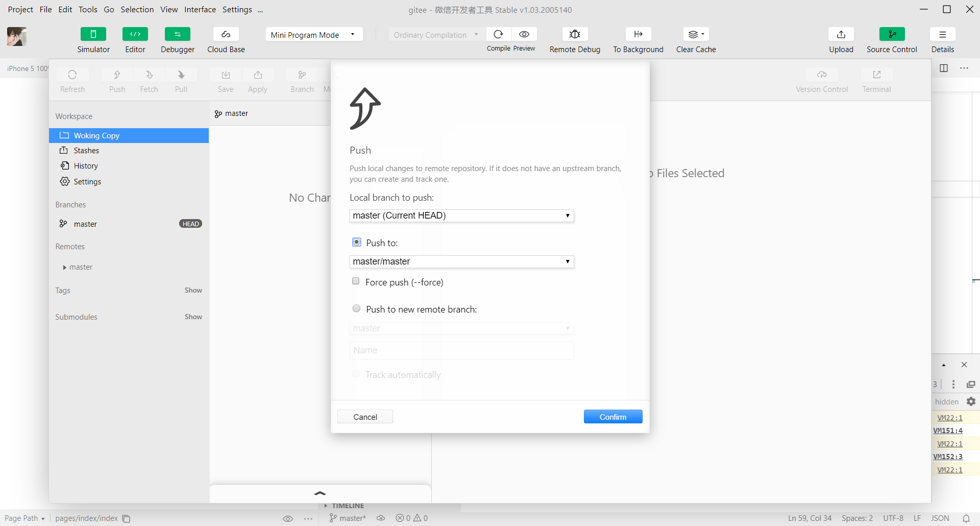Open the Tools menu

88,10
